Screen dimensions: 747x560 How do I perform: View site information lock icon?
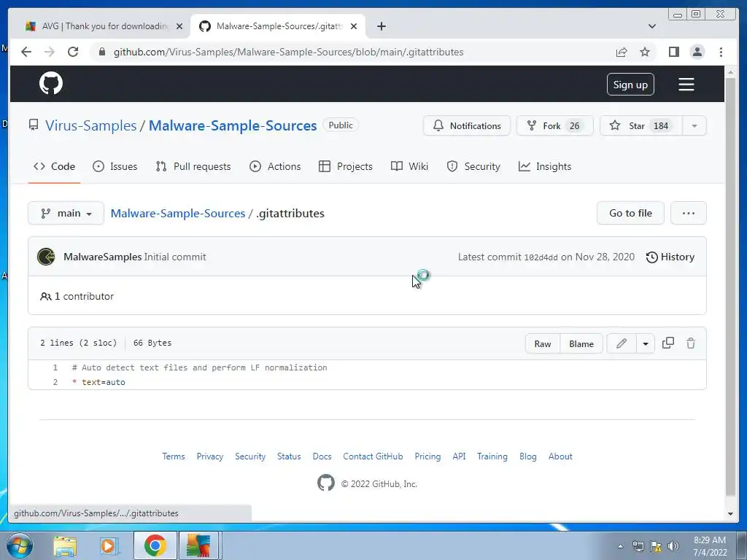pyautogui.click(x=101, y=52)
